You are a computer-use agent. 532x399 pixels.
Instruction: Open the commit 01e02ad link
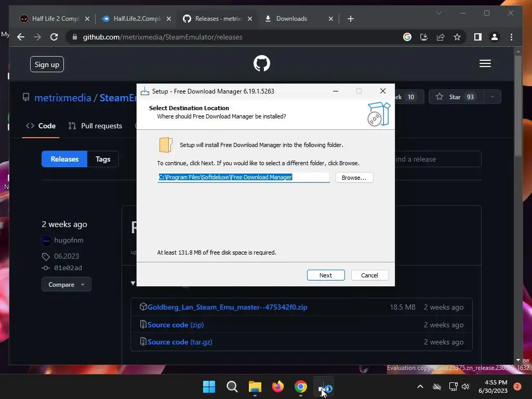[x=68, y=268]
